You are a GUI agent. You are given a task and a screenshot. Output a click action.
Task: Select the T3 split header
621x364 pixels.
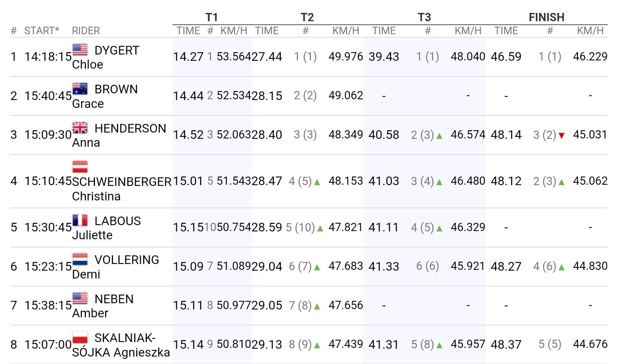coord(424,17)
